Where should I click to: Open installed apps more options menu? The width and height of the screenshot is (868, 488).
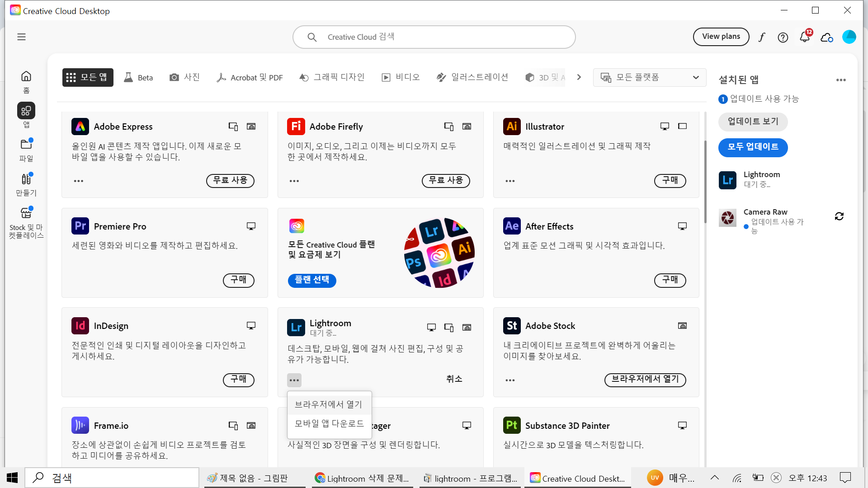[x=840, y=80]
